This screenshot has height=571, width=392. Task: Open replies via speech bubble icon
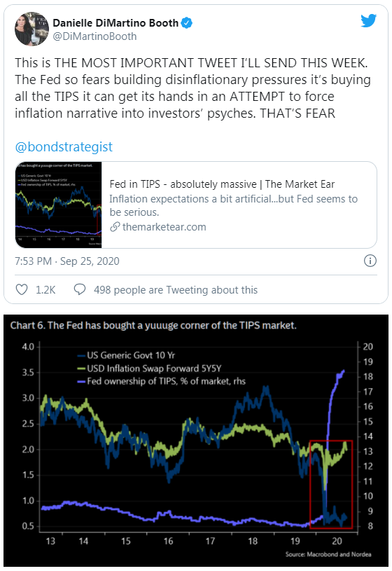(79, 289)
